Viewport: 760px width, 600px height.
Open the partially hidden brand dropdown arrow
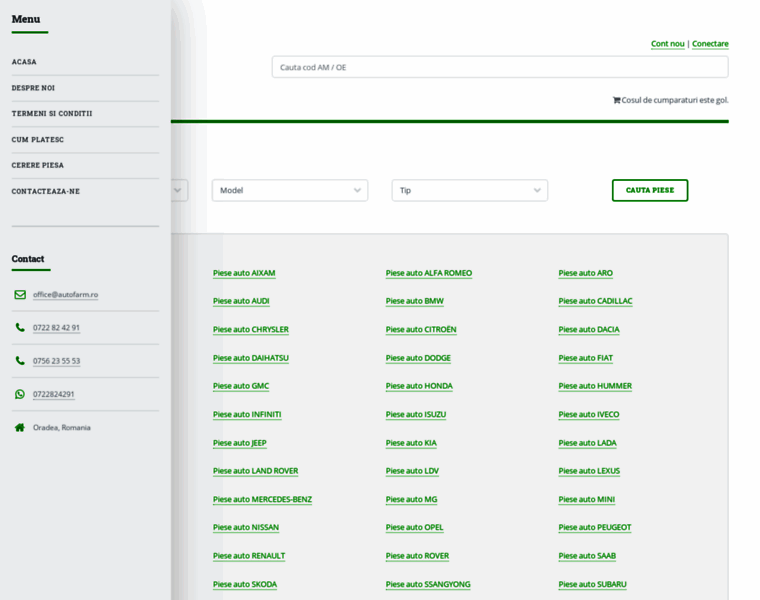click(x=177, y=190)
